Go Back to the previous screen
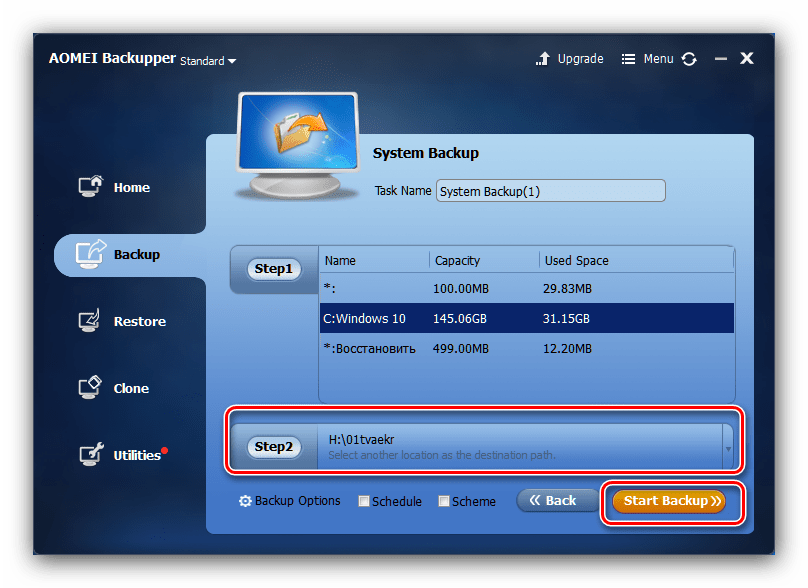 point(552,500)
